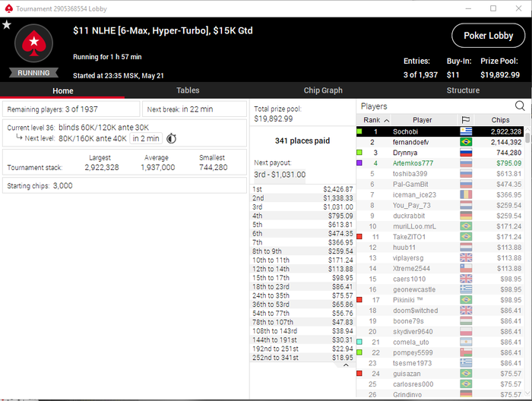Click the green tag beside Drynnya
This screenshot has width=532, height=401.
coord(359,153)
